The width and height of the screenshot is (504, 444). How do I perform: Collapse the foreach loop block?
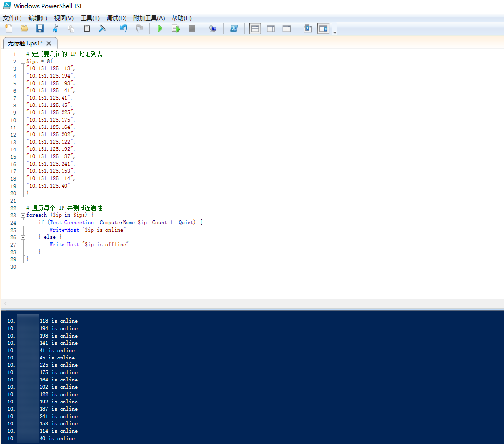[23, 215]
